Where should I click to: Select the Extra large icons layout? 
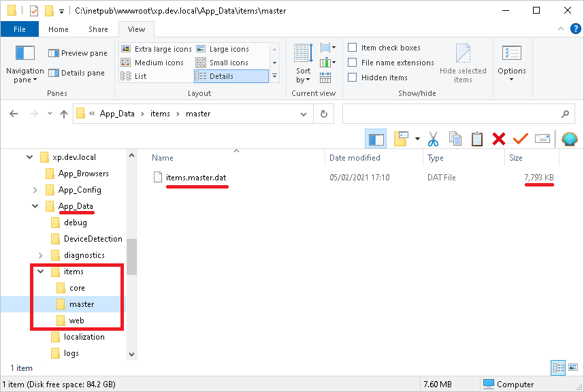(x=157, y=49)
